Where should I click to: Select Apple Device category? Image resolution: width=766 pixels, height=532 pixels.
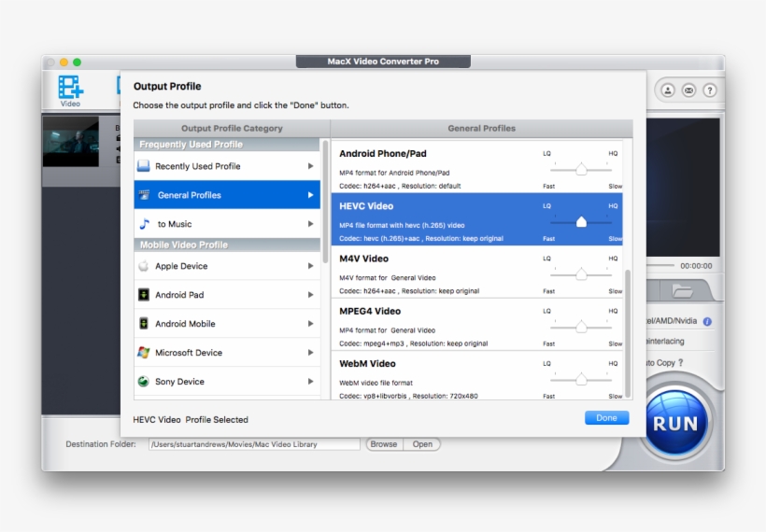coord(227,266)
